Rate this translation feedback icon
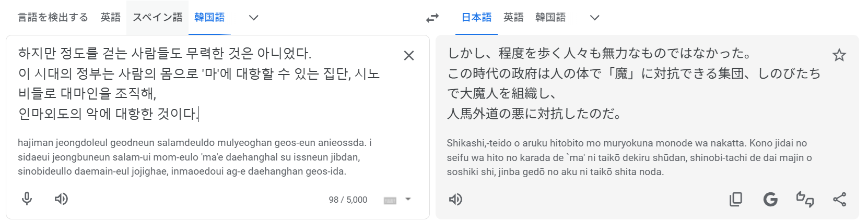Screen dimensions: 868x222 (x=805, y=199)
